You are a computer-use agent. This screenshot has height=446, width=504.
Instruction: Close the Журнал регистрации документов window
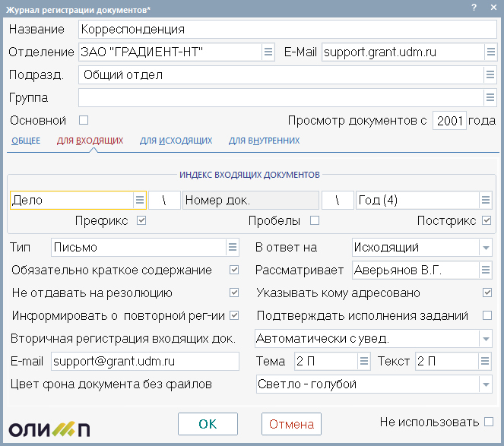click(493, 8)
